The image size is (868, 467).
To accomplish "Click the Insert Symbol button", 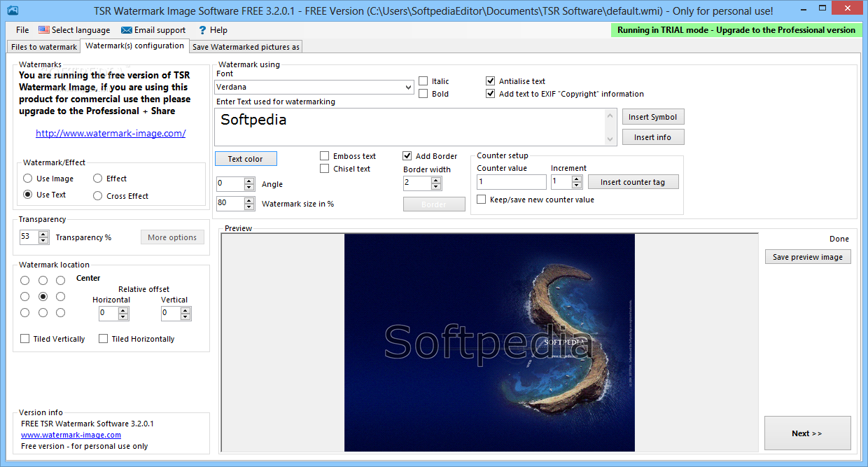I will click(653, 117).
